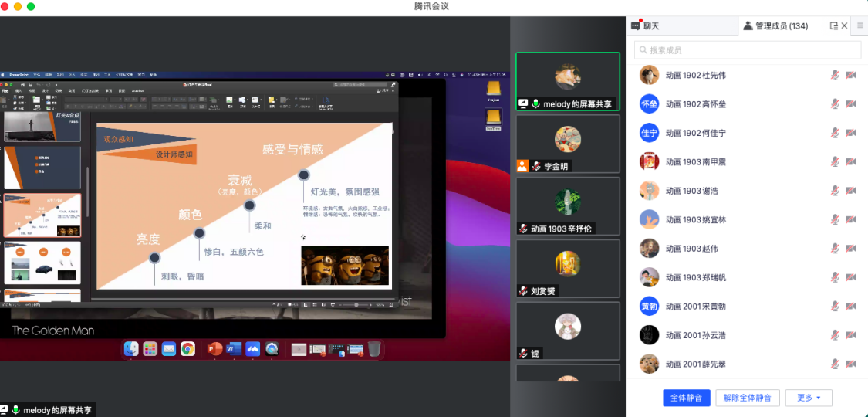This screenshot has height=417, width=868.
Task: Click the muted mic icon on 刘贯赟 tile
Action: click(x=524, y=291)
